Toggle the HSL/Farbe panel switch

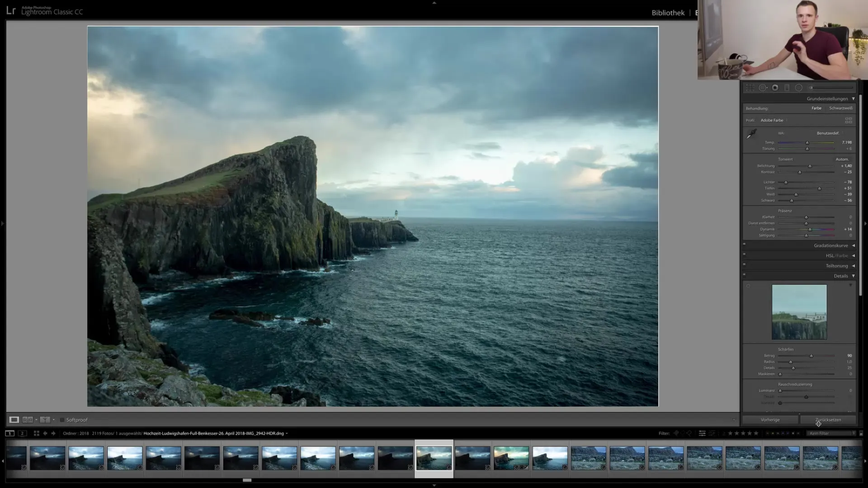[x=744, y=254]
